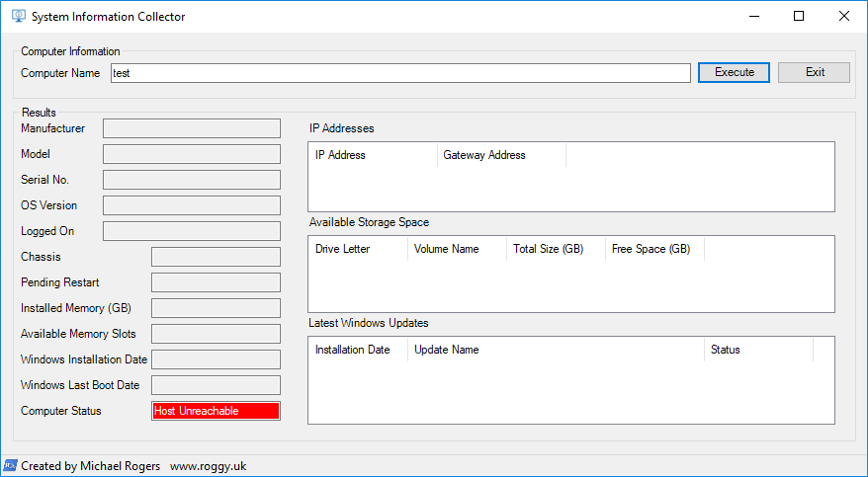Sort by Total Size (GB) column

pyautogui.click(x=555, y=249)
